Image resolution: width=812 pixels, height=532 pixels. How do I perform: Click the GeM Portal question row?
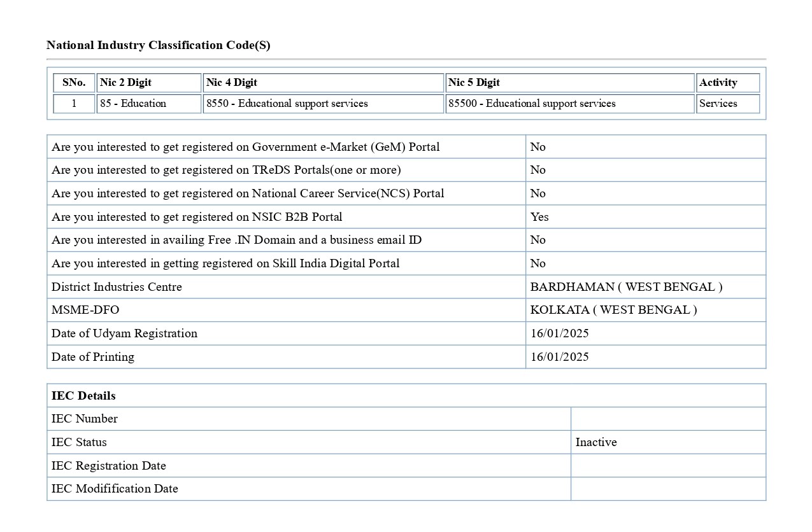245,147
